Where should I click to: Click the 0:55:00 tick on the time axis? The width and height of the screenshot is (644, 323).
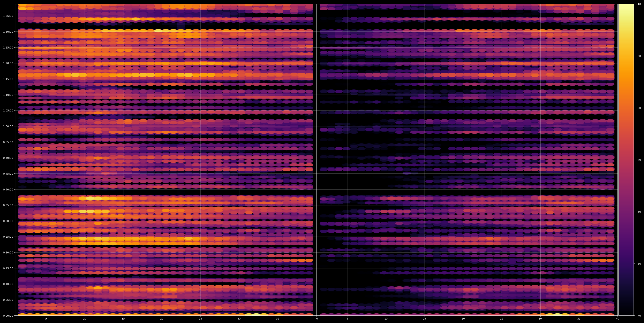pyautogui.click(x=8, y=142)
